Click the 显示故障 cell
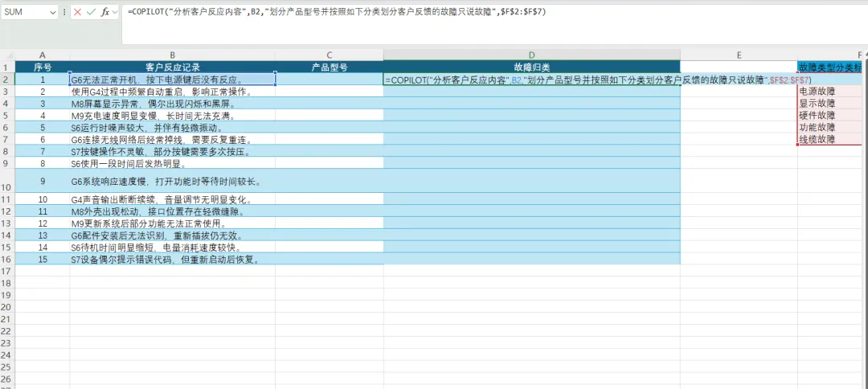The width and height of the screenshot is (868, 389). [x=829, y=104]
